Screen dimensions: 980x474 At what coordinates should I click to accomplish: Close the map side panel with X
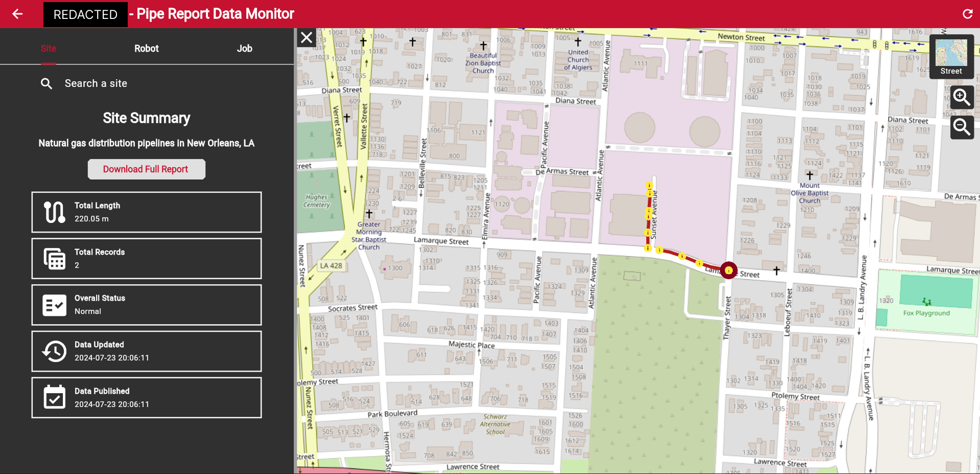tap(307, 37)
